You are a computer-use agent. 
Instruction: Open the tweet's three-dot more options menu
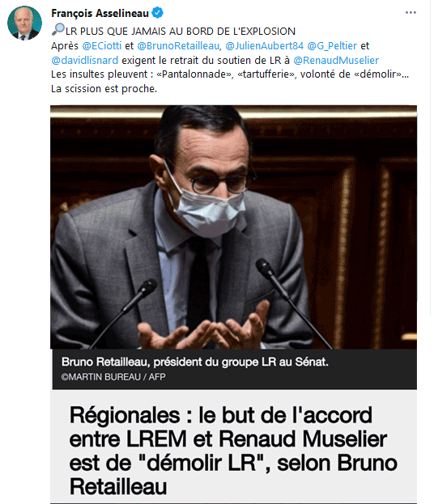pyautogui.click(x=411, y=12)
